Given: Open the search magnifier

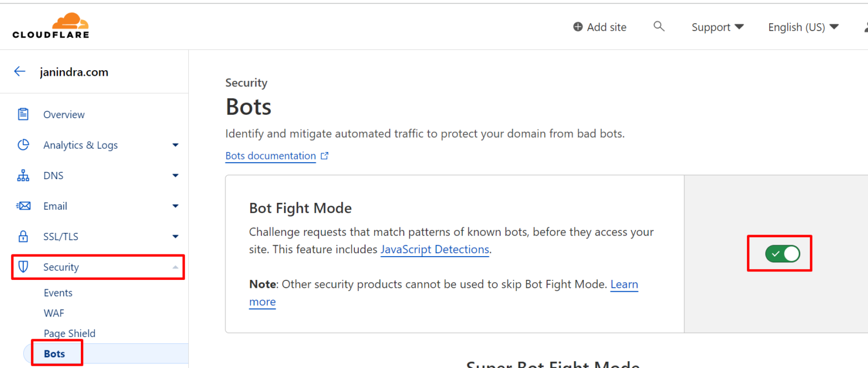Looking at the screenshot, I should (659, 26).
